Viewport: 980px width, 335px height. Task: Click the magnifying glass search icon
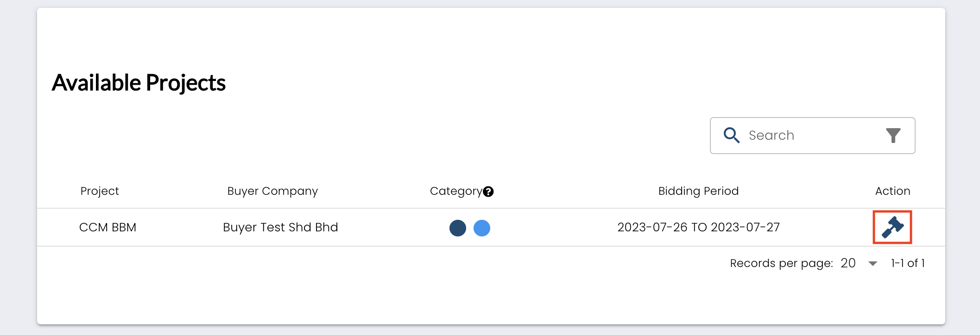pos(732,135)
